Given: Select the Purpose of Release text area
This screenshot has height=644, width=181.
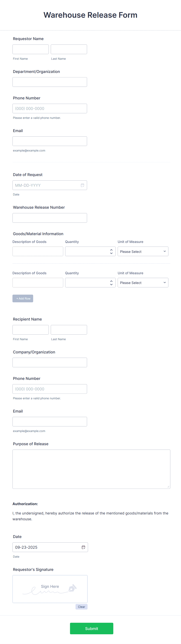Looking at the screenshot, I should tap(91, 469).
